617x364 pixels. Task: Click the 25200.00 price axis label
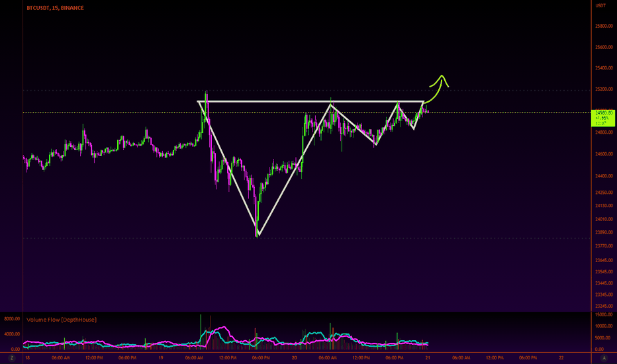(x=604, y=89)
